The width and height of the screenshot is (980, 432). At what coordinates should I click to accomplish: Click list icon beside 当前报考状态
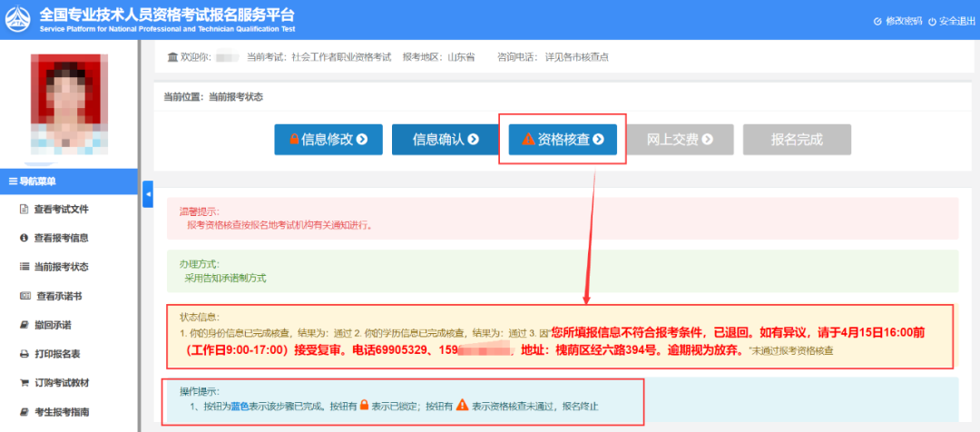pos(24,267)
